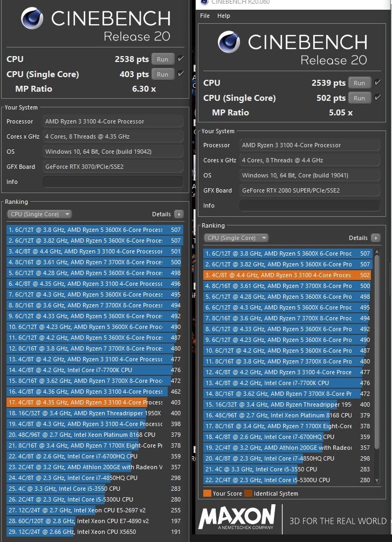Open the ranking type dropdown in left window
392x542 pixels.
pos(39,214)
